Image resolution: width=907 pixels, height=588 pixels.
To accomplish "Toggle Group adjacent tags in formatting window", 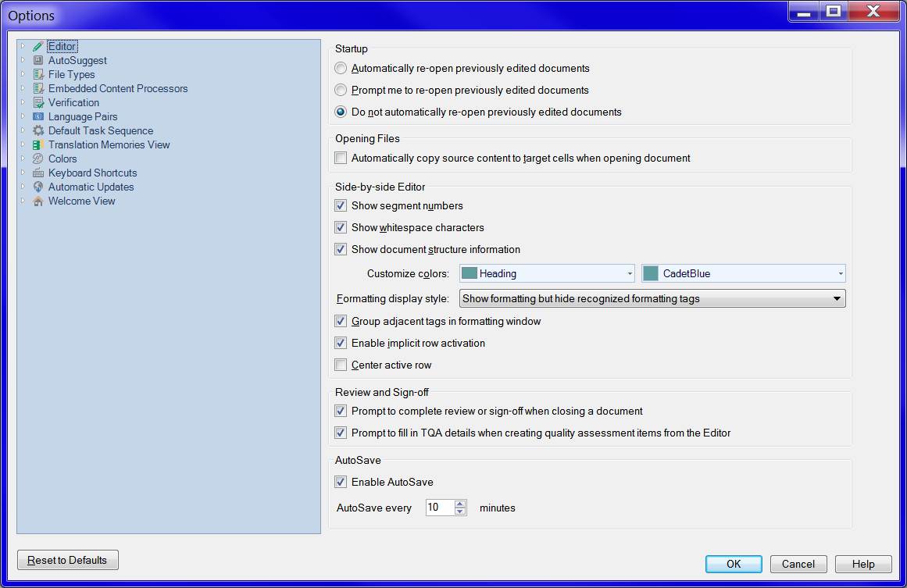I will coord(341,322).
